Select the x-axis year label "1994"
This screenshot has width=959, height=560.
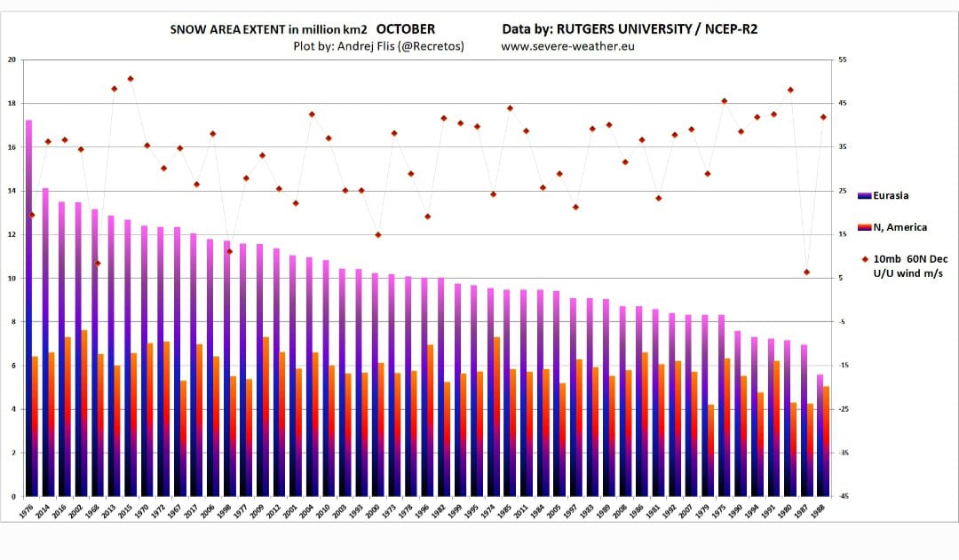[752, 511]
